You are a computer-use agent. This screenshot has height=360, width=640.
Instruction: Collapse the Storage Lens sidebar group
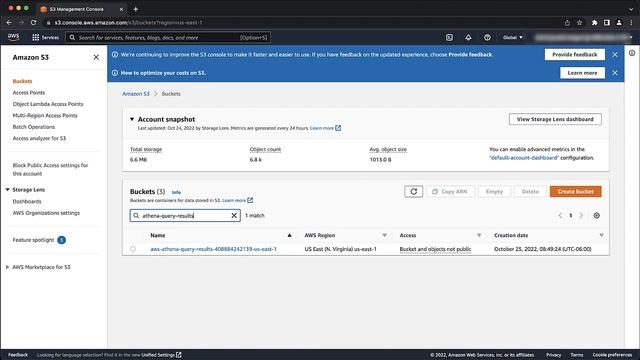(7, 190)
